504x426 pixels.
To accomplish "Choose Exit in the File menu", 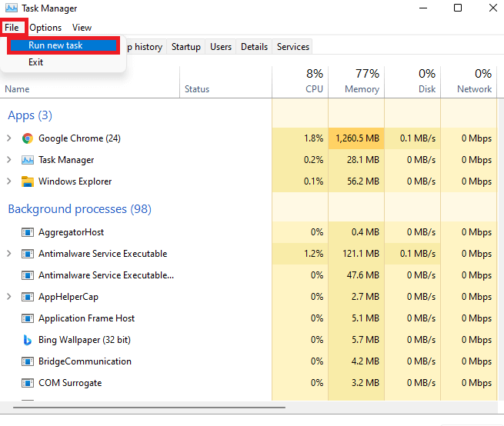I will pos(36,62).
